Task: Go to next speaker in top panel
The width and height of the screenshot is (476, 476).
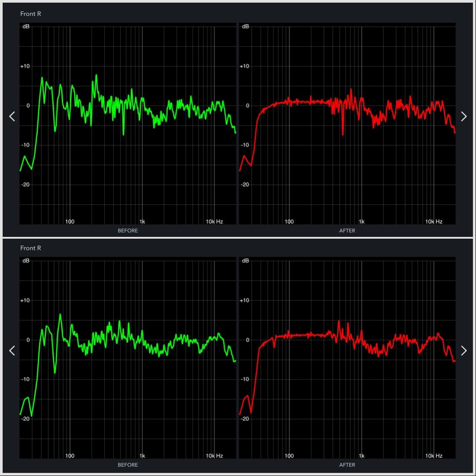Action: [464, 116]
